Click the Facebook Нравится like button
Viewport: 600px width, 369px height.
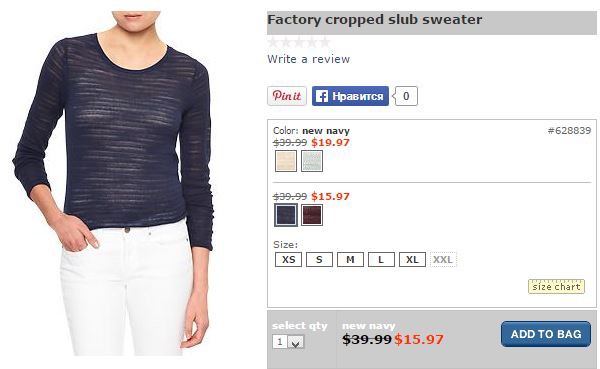[x=350, y=96]
